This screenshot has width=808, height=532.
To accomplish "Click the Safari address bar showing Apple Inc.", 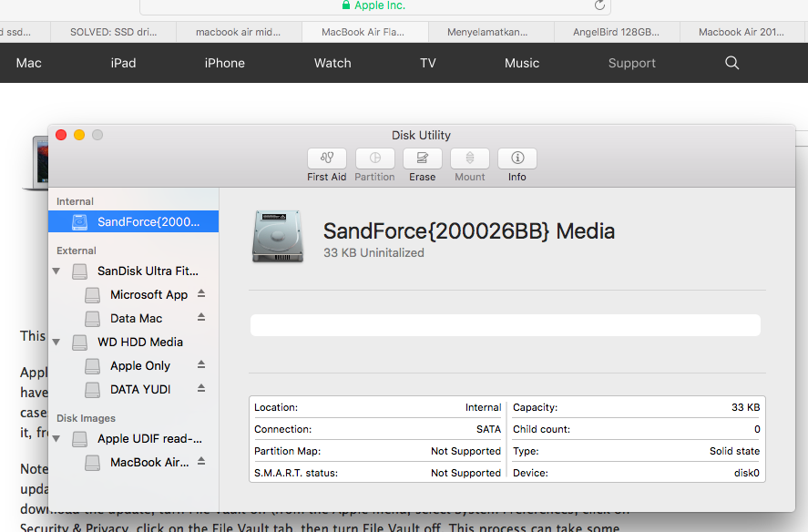I will pos(375,6).
